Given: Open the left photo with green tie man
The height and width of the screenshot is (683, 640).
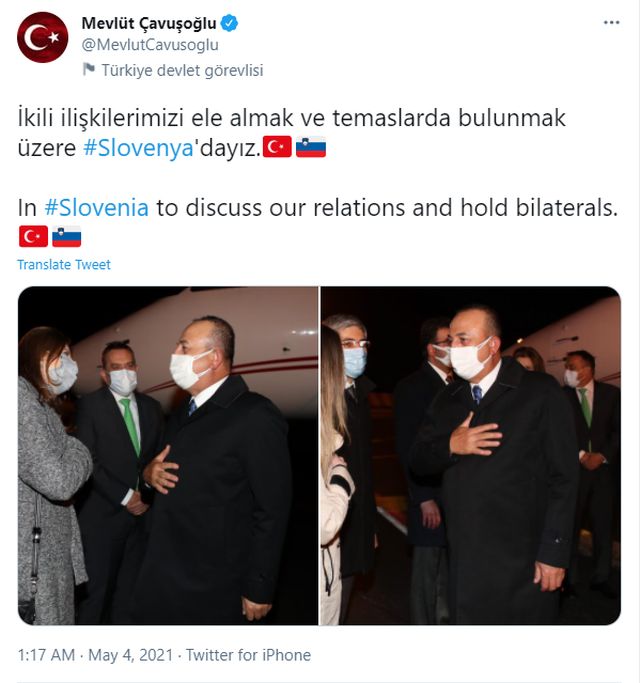Looking at the screenshot, I should click(168, 456).
